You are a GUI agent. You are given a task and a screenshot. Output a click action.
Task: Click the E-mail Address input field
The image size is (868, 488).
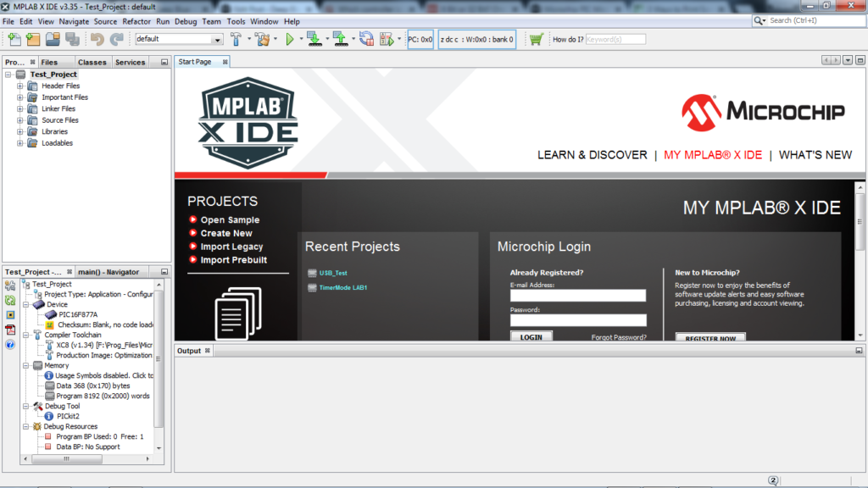tap(578, 296)
